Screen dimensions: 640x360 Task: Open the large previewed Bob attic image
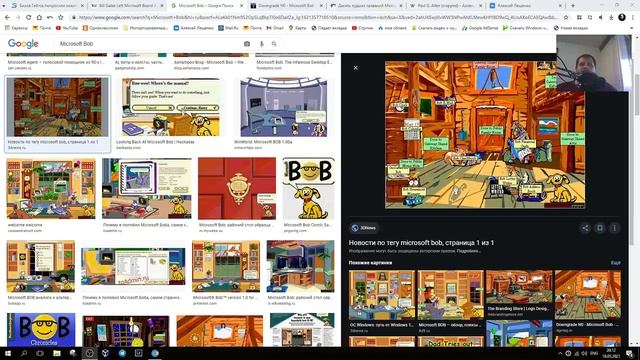[x=485, y=135]
